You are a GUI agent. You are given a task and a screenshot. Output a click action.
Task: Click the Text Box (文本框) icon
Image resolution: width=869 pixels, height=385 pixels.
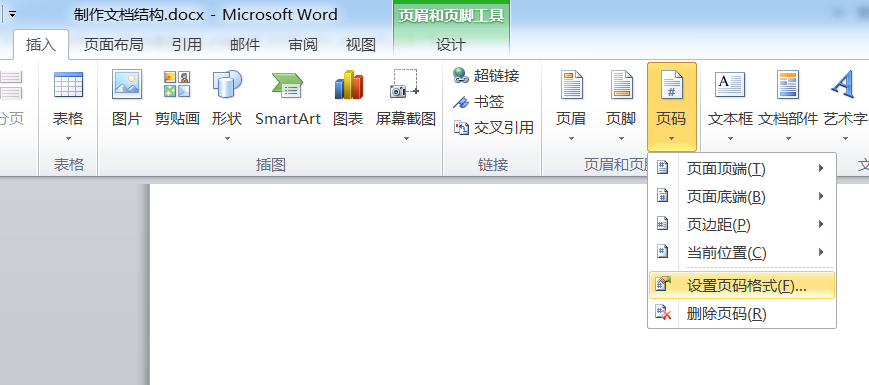click(729, 85)
